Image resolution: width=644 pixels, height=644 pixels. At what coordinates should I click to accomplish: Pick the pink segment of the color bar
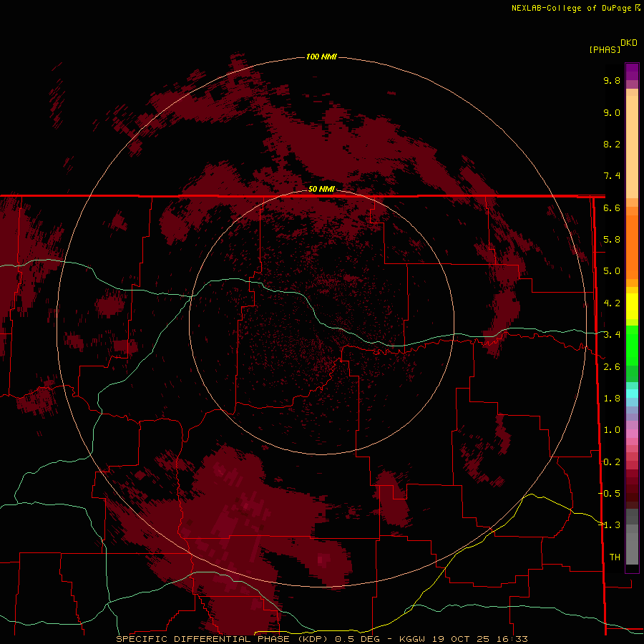[x=632, y=434]
